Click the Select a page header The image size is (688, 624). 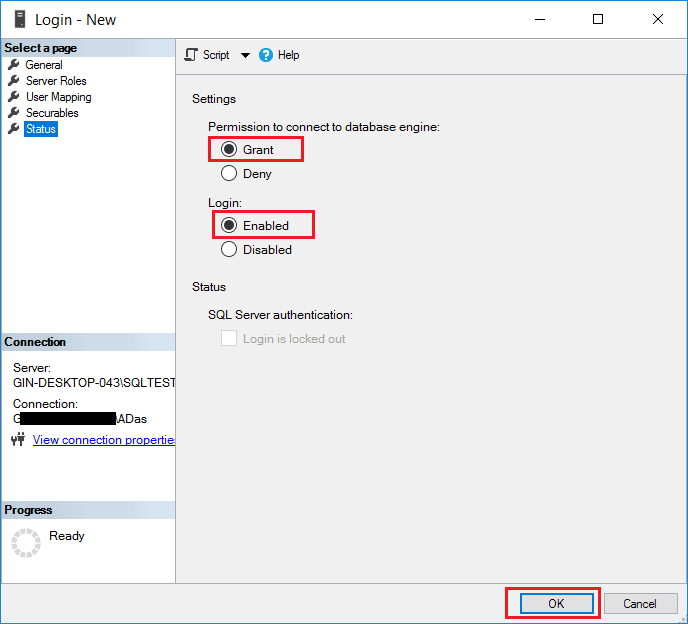coord(88,48)
